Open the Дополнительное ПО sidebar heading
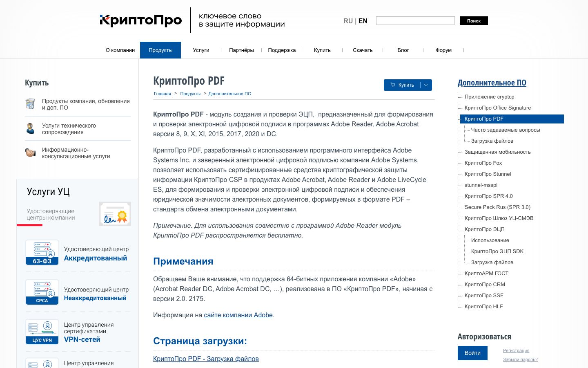The image size is (588, 368). tap(492, 83)
